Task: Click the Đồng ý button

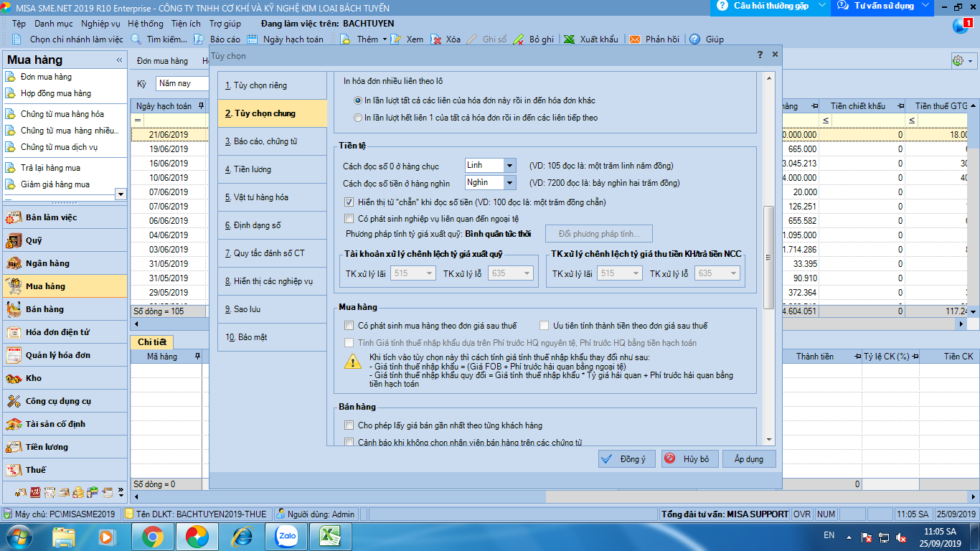Action: (626, 459)
